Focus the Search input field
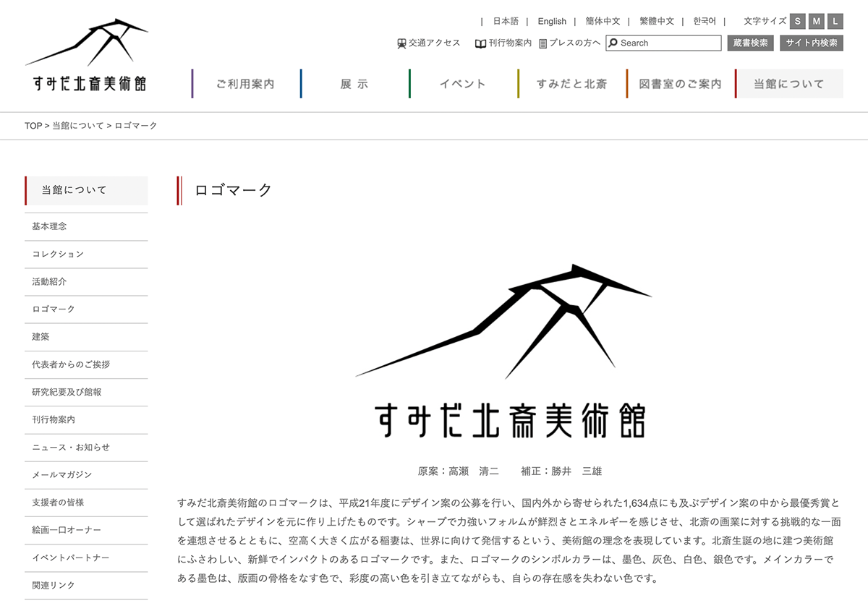868x611 pixels. point(663,43)
